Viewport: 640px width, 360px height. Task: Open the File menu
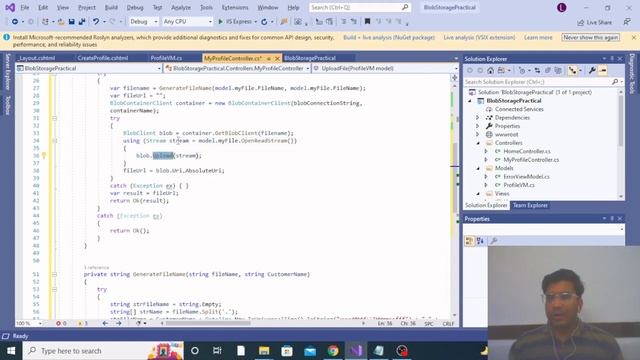click(25, 7)
